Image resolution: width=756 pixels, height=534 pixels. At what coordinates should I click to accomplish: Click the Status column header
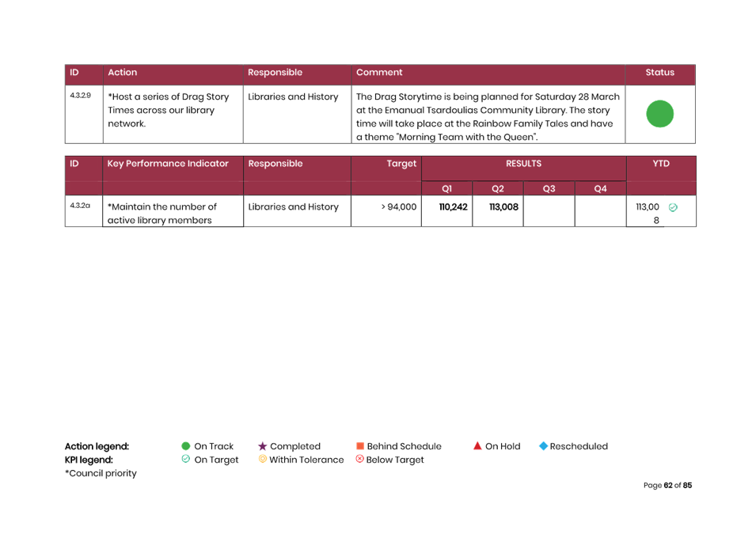(659, 73)
